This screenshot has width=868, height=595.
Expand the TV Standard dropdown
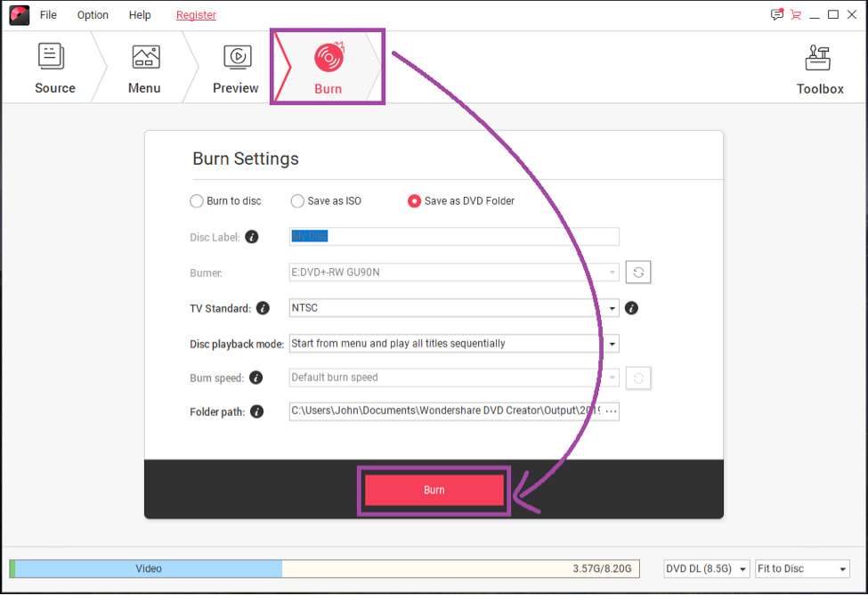point(612,308)
